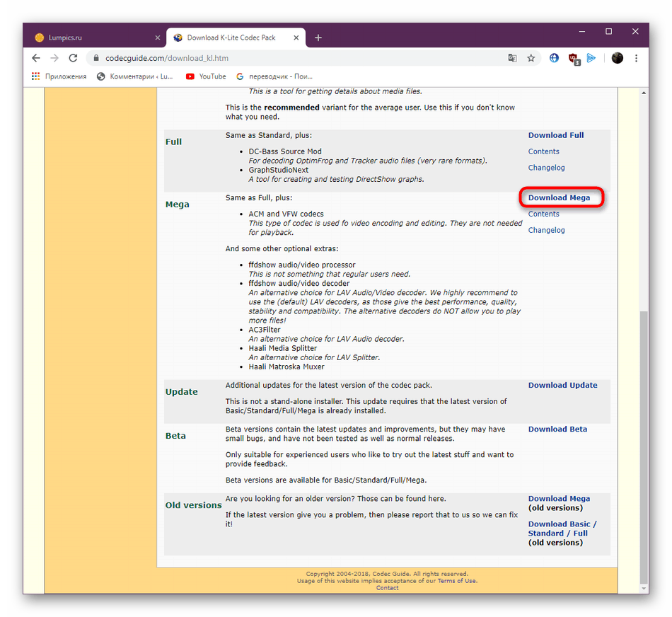Open the переводчик Google bookmark
The height and width of the screenshot is (617, 672).
pos(274,76)
